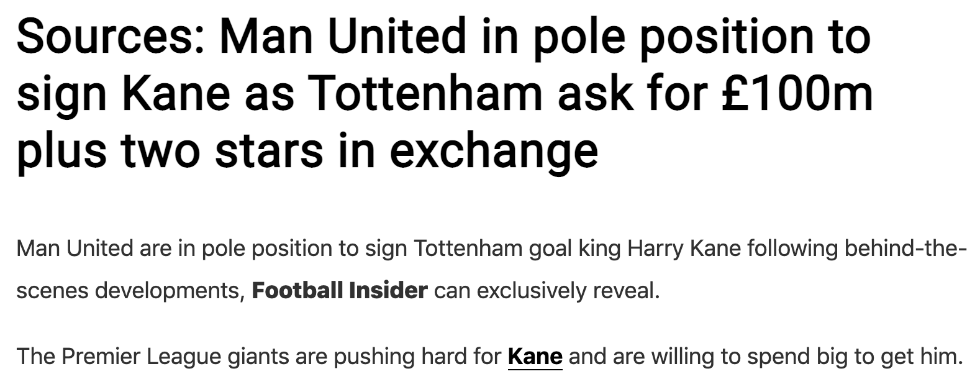This screenshot has width=980, height=379.
Task: Click "£100m" in the headline
Action: point(797,93)
